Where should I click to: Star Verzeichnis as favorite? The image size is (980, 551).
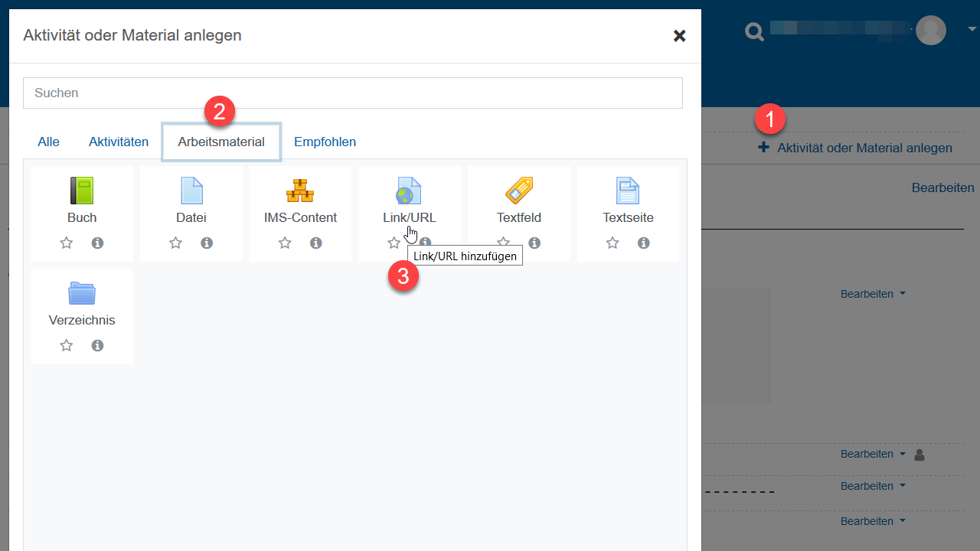(x=67, y=345)
